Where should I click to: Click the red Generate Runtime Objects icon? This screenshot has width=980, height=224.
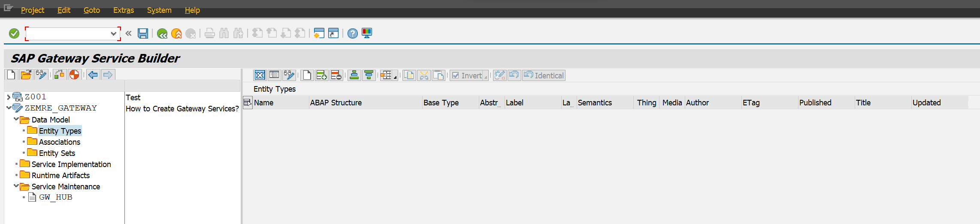pos(74,75)
